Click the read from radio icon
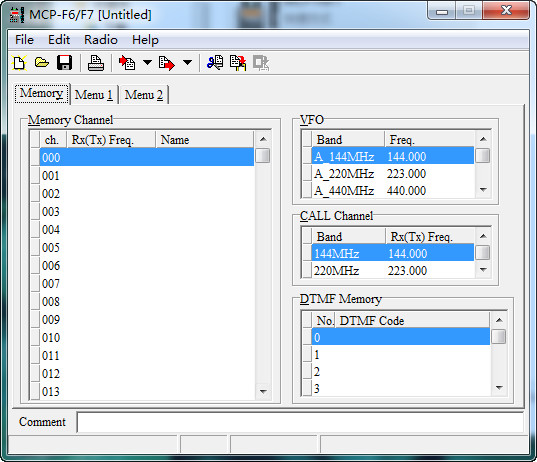The image size is (537, 462). tap(127, 63)
